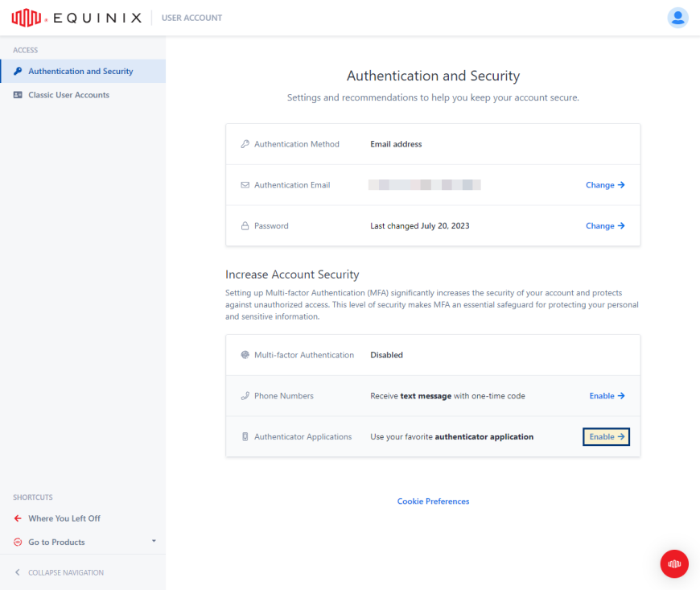This screenshot has width=700, height=590.
Task: Click the envelope icon next to Authentication Email
Action: (245, 185)
